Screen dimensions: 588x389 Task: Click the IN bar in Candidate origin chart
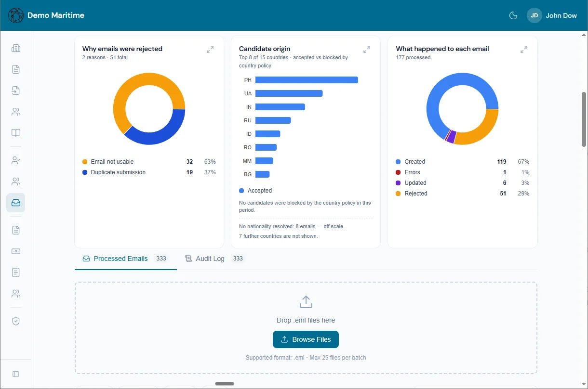click(x=280, y=107)
